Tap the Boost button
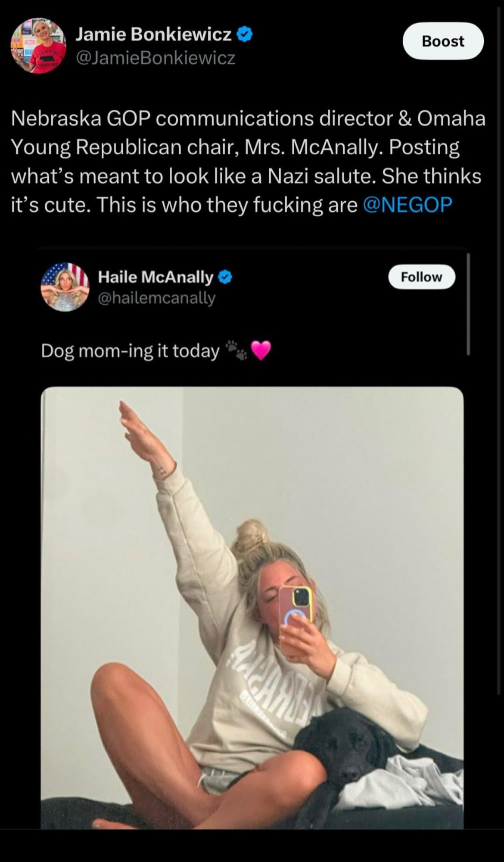The image size is (504, 862). [443, 41]
